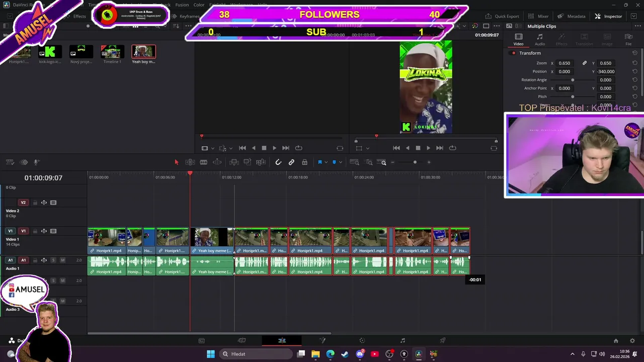Reset the Zoom parameter
644x362 pixels.
click(x=635, y=63)
